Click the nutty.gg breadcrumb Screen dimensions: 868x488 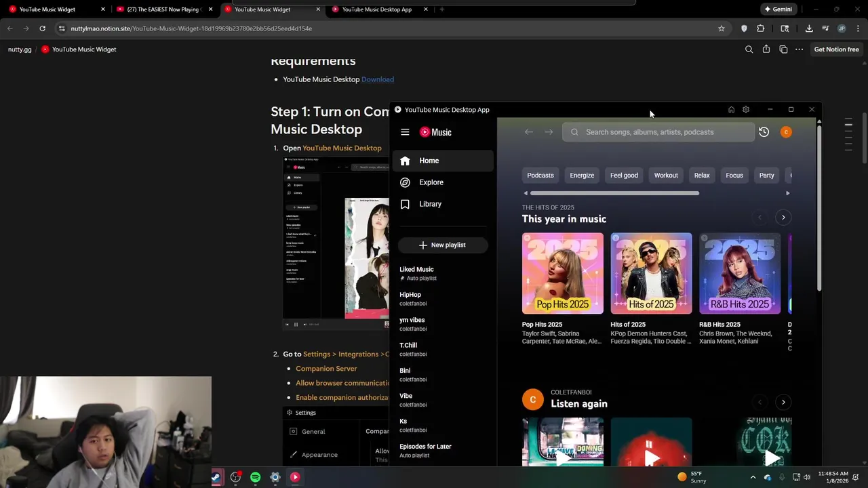pyautogui.click(x=20, y=49)
